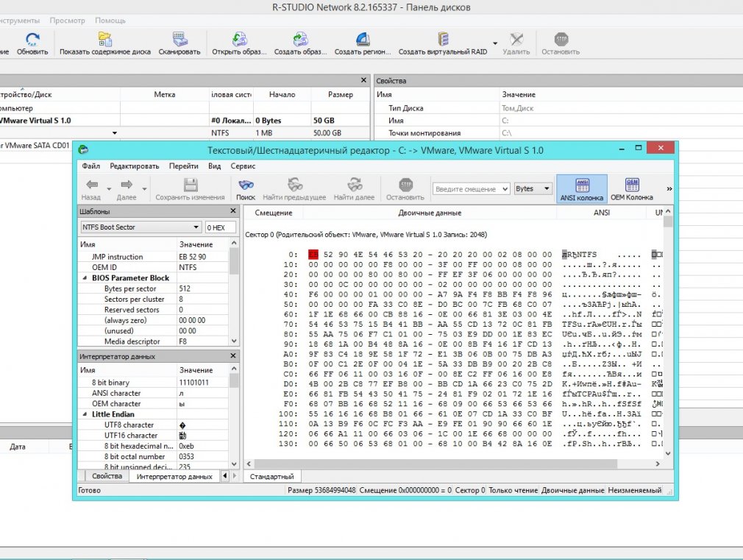This screenshot has height=560, width=743.
Task: Open the Перейти menu
Action: [x=184, y=166]
